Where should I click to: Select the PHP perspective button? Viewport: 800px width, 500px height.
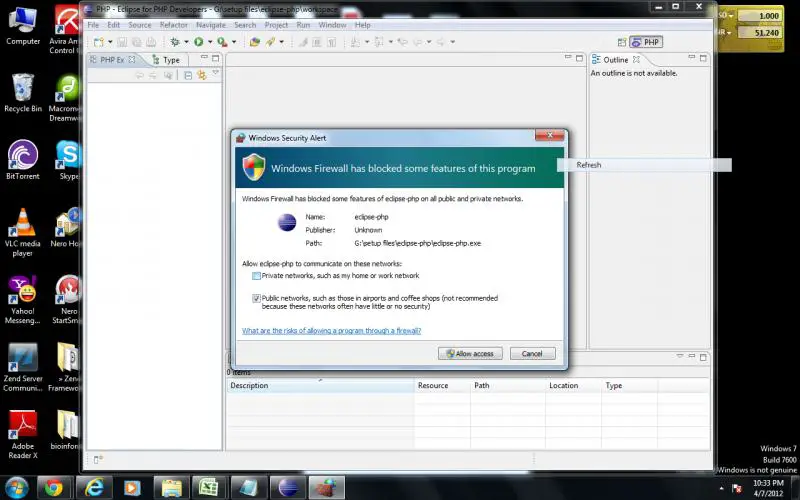(x=646, y=42)
